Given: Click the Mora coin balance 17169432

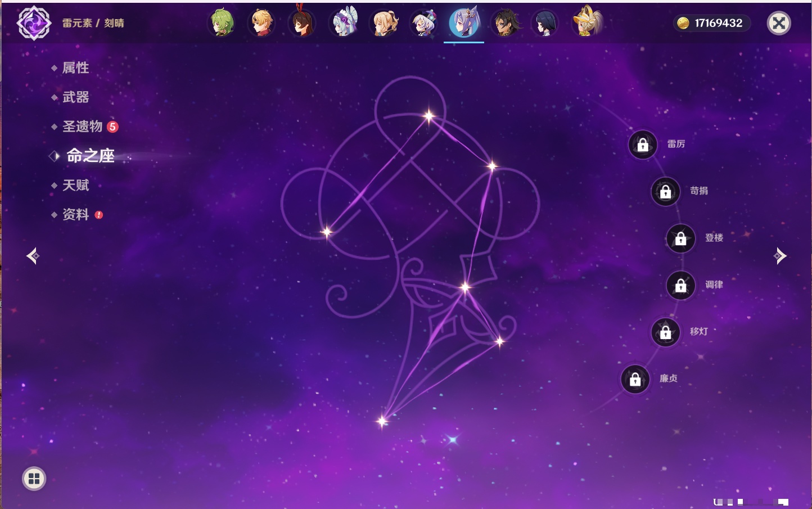Looking at the screenshot, I should point(711,23).
